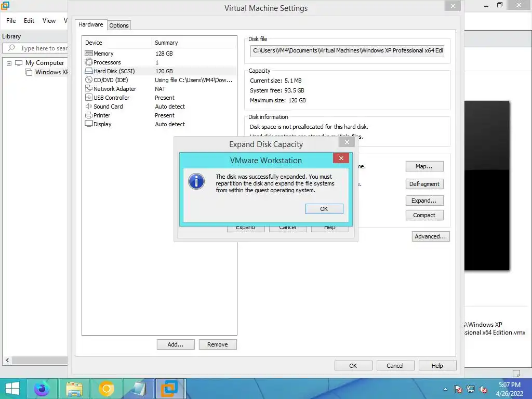Click the Defragment button
The image size is (532, 399).
click(424, 184)
